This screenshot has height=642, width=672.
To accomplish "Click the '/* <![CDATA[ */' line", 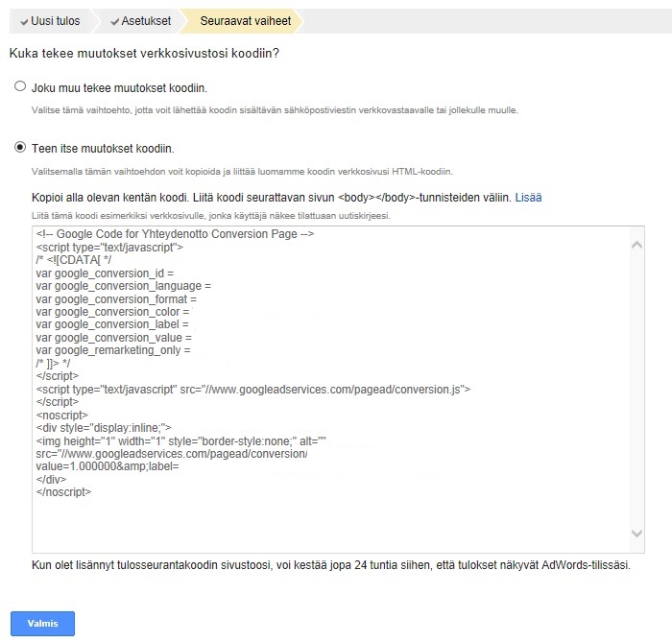I will tap(74, 260).
